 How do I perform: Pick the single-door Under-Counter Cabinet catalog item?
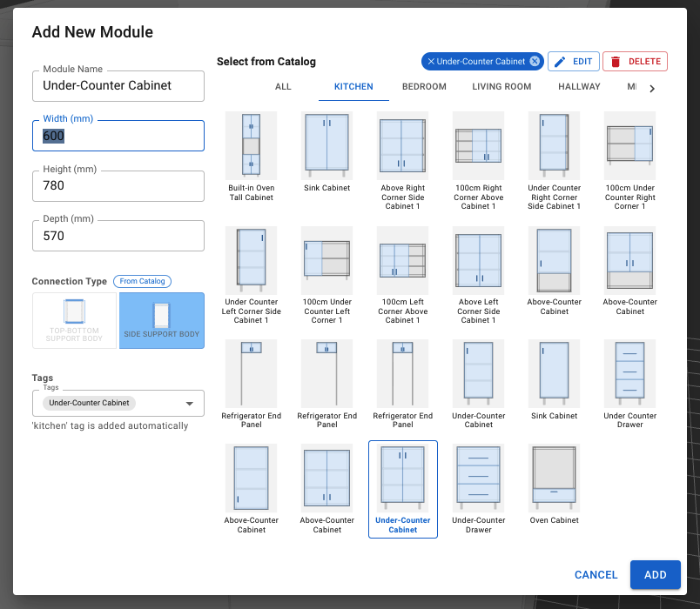tap(478, 373)
